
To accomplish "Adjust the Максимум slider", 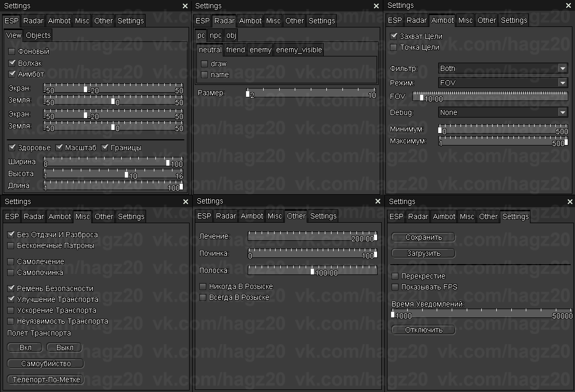I will coord(503,141).
